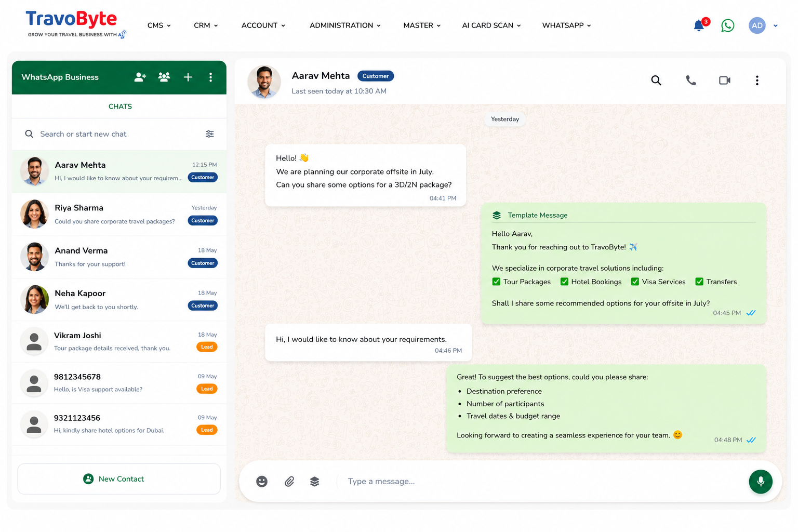Open Aarav Mehta chat in list
Image resolution: width=798 pixels, height=532 pixels.
click(119, 171)
